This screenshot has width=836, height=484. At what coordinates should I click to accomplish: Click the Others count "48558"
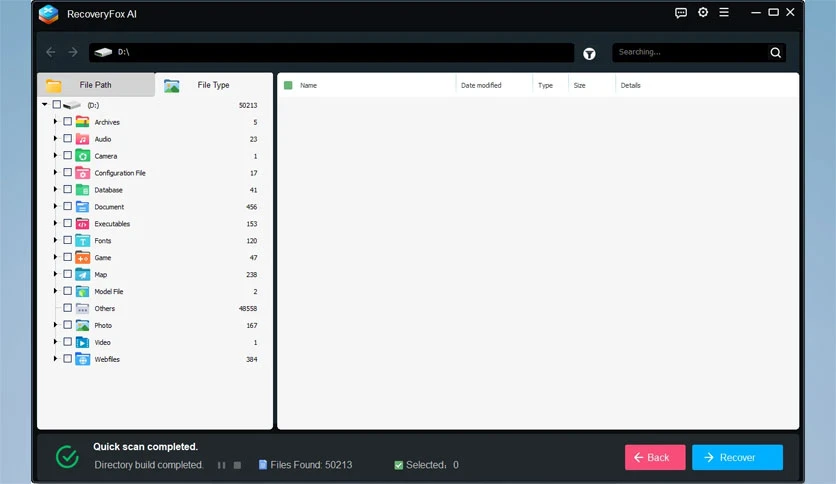(x=248, y=309)
